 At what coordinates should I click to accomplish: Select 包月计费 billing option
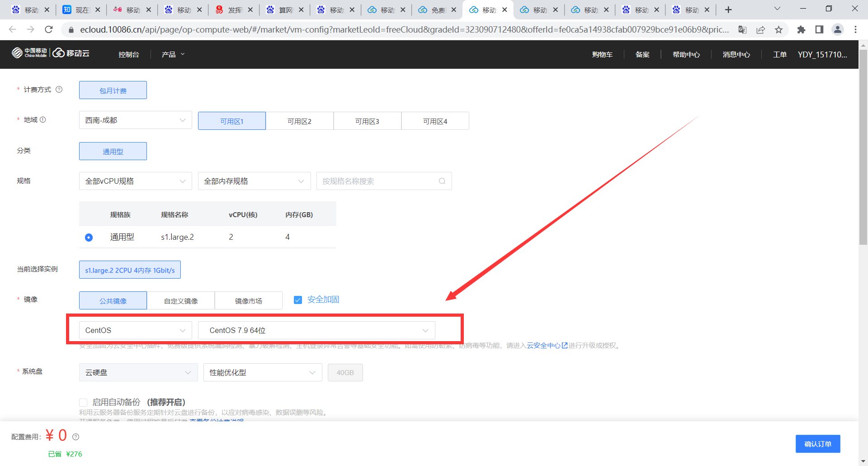[113, 90]
